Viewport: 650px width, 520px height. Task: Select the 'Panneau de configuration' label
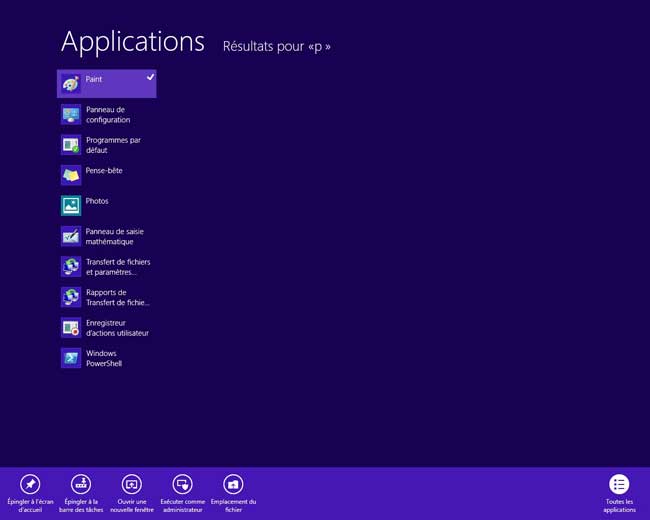pos(108,115)
